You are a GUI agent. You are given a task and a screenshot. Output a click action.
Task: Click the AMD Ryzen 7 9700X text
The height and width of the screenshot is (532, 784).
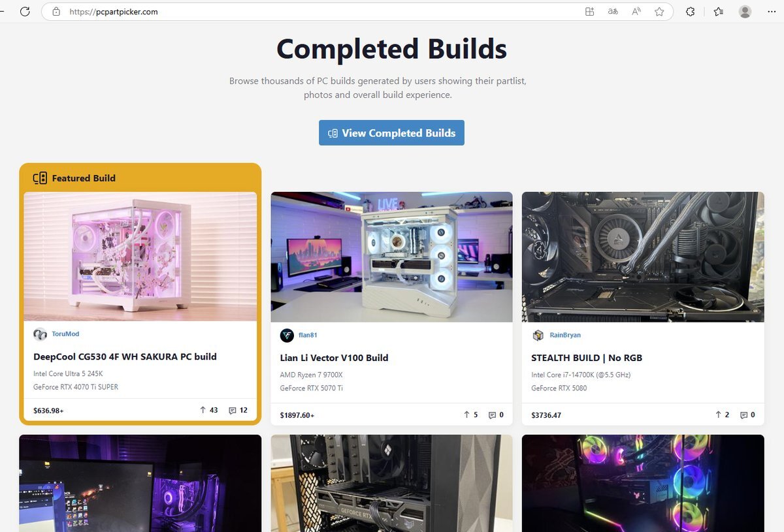pos(312,375)
